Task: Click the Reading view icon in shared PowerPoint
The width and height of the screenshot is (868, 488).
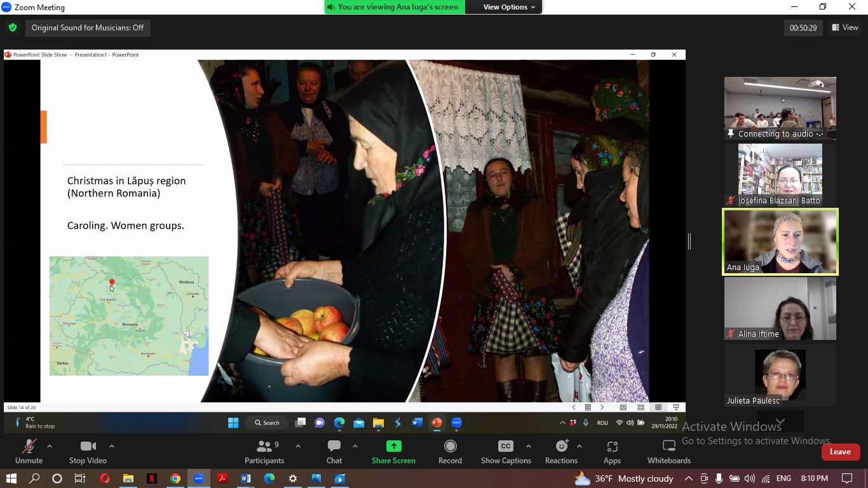Action: (x=658, y=407)
